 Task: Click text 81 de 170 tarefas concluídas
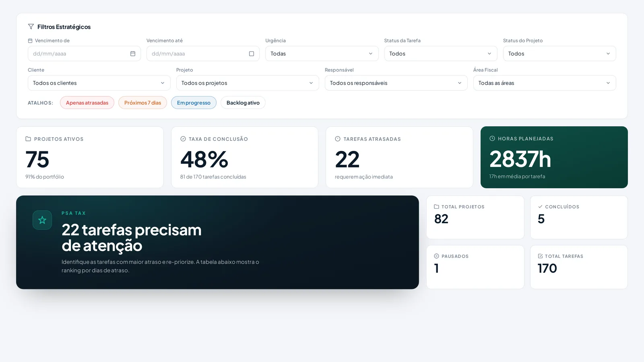[213, 177]
